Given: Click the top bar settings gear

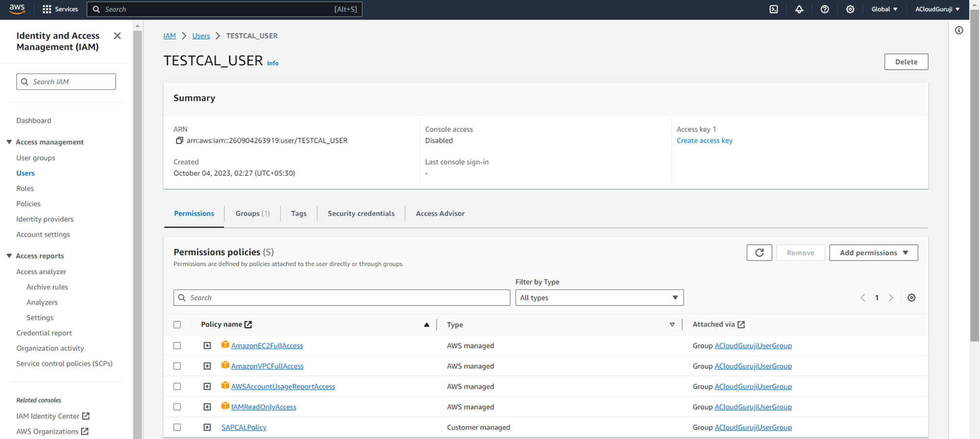Looking at the screenshot, I should pos(850,9).
